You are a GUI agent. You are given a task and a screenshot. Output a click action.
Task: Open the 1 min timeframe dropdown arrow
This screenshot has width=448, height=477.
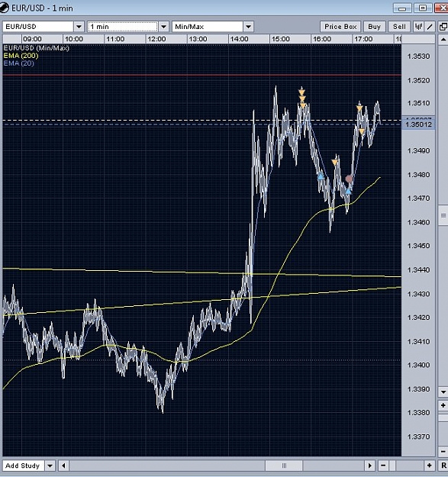[163, 27]
